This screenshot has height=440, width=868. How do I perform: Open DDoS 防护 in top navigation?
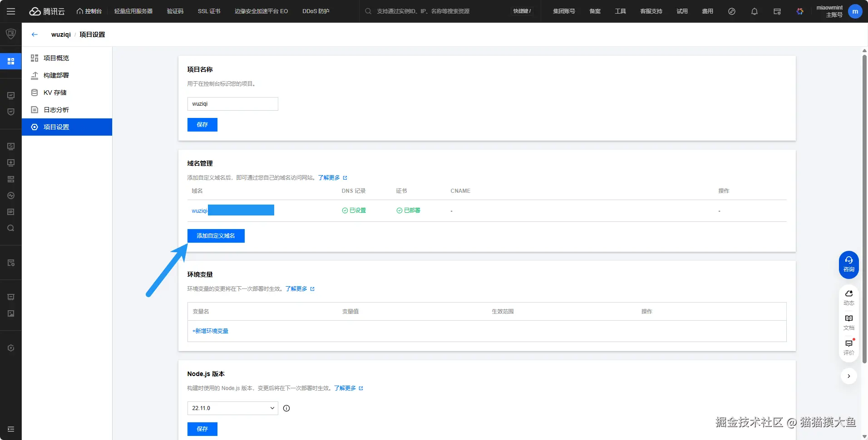point(316,11)
